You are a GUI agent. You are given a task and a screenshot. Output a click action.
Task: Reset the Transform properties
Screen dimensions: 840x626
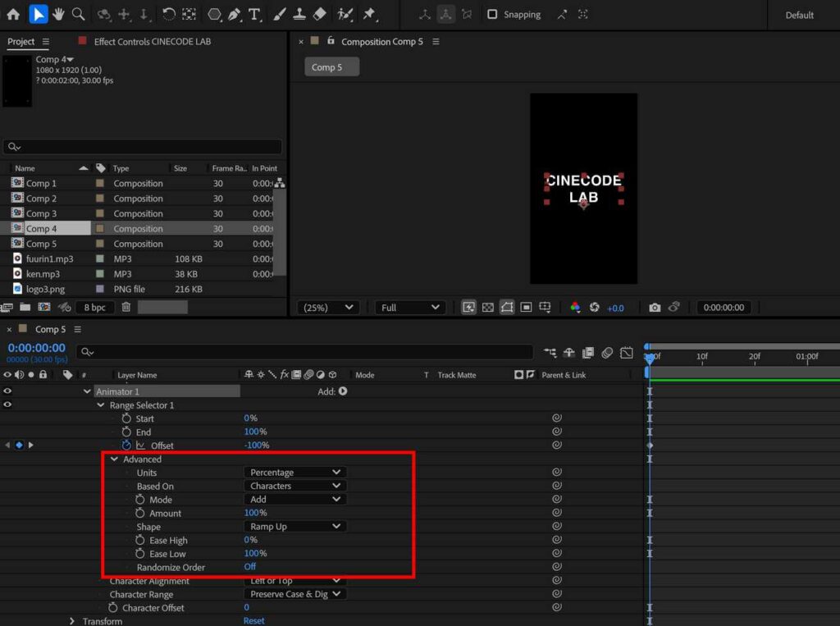click(254, 620)
